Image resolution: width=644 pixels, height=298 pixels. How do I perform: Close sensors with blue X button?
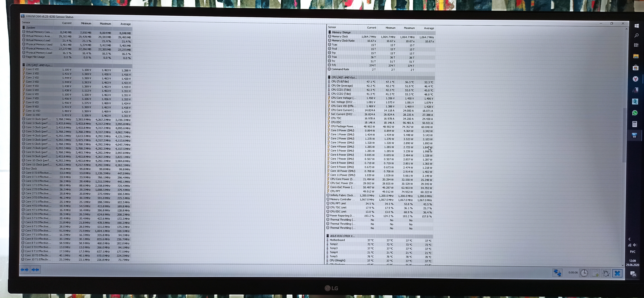[x=617, y=273]
